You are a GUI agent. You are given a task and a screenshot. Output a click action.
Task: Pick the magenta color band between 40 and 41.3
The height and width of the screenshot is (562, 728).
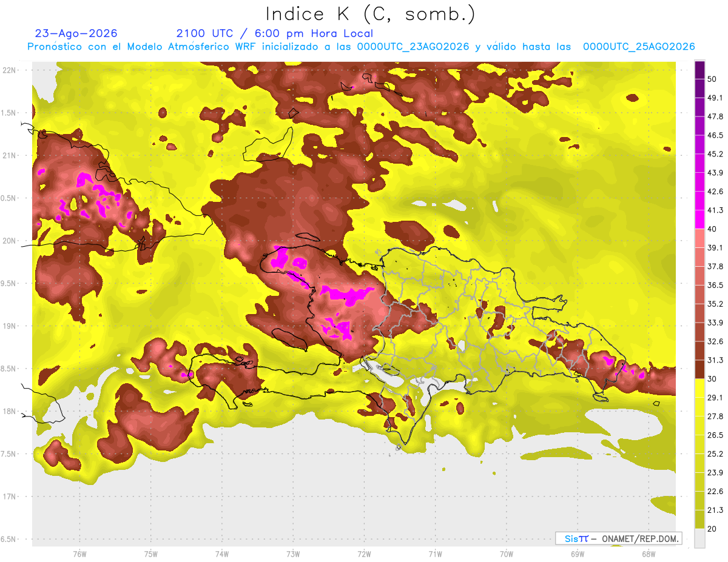point(699,219)
